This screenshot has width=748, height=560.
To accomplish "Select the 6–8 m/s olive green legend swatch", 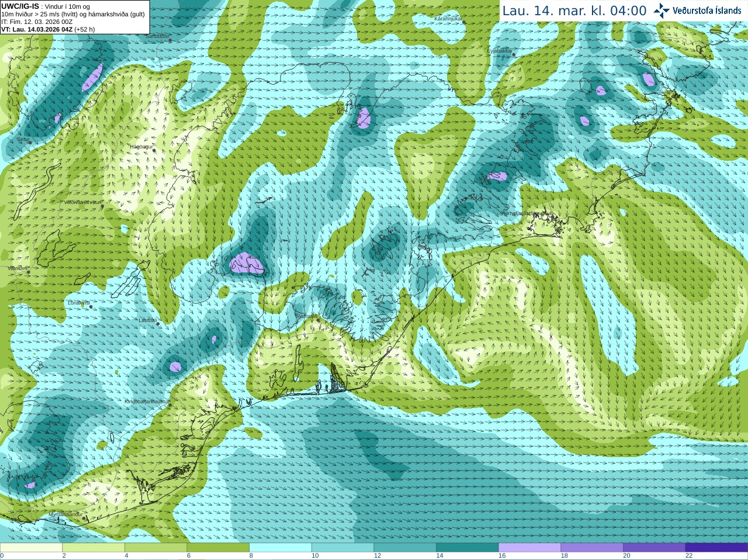I will pyautogui.click(x=218, y=548).
